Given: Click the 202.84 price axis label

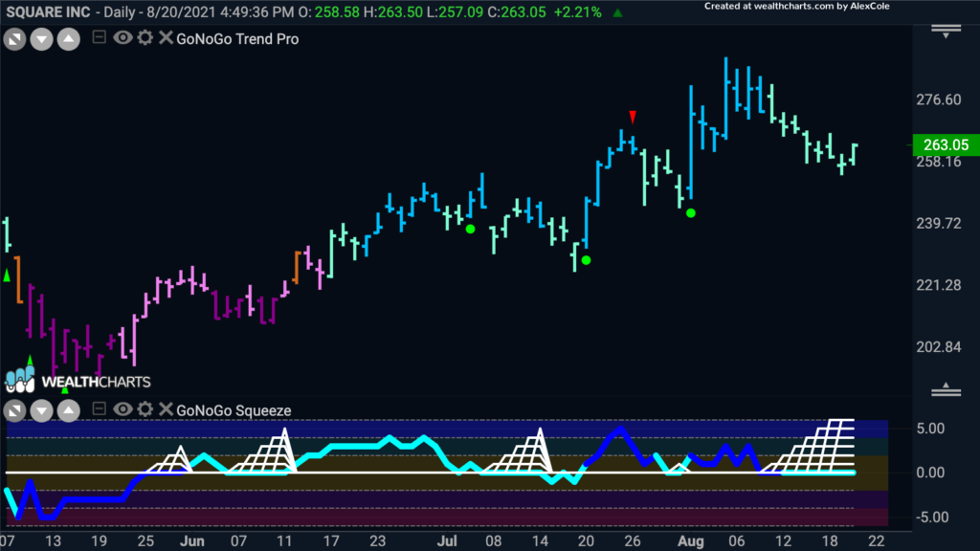Looking at the screenshot, I should coord(938,347).
